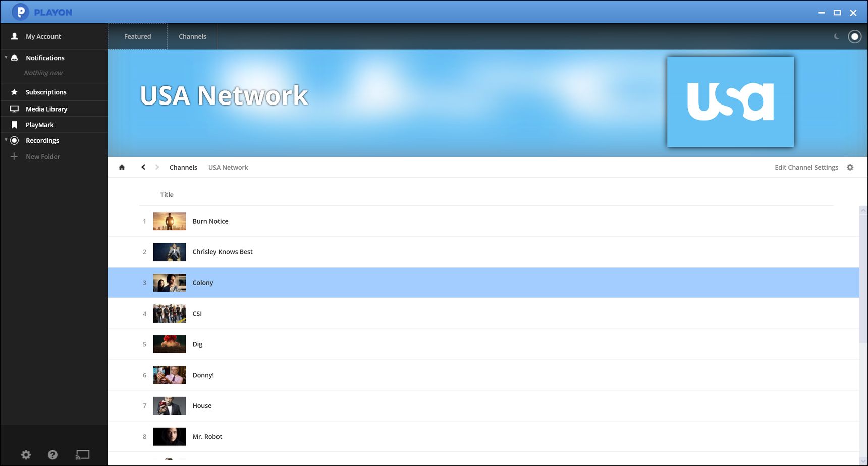Click scrollbar up arrow in list
The image size is (868, 466).
[x=863, y=210]
